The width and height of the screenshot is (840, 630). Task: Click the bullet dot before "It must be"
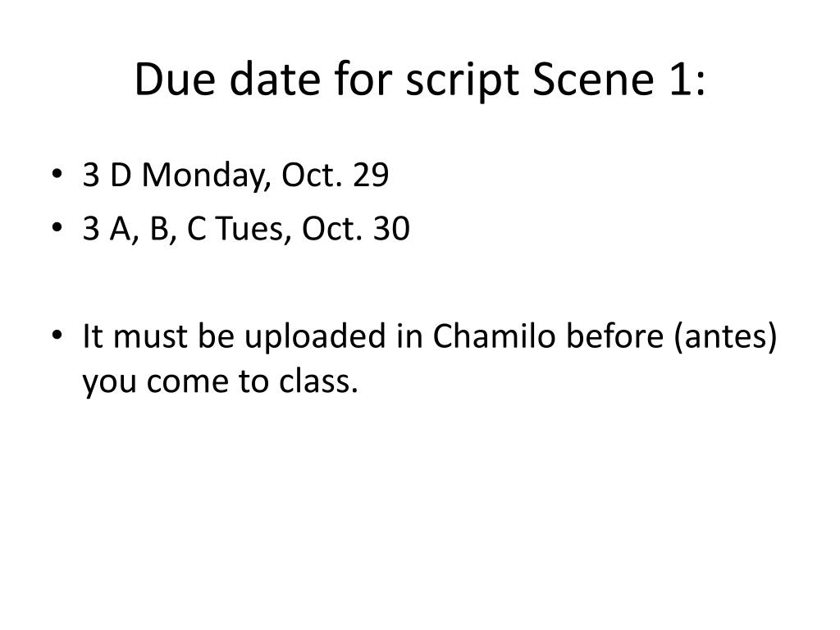click(66, 338)
